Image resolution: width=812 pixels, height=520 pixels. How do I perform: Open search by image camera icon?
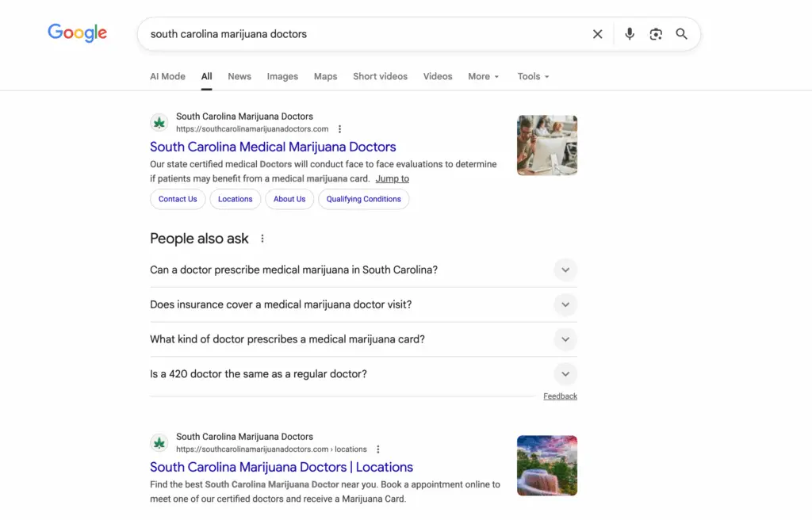656,34
